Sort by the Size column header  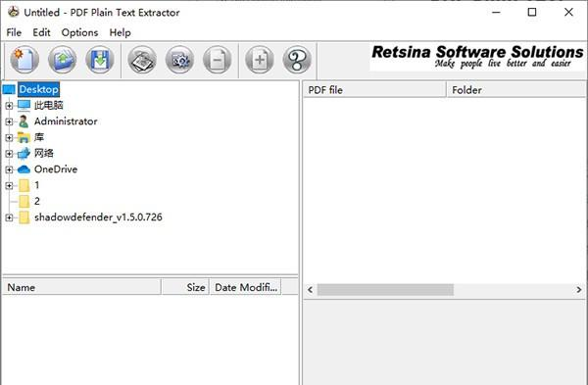coord(185,288)
